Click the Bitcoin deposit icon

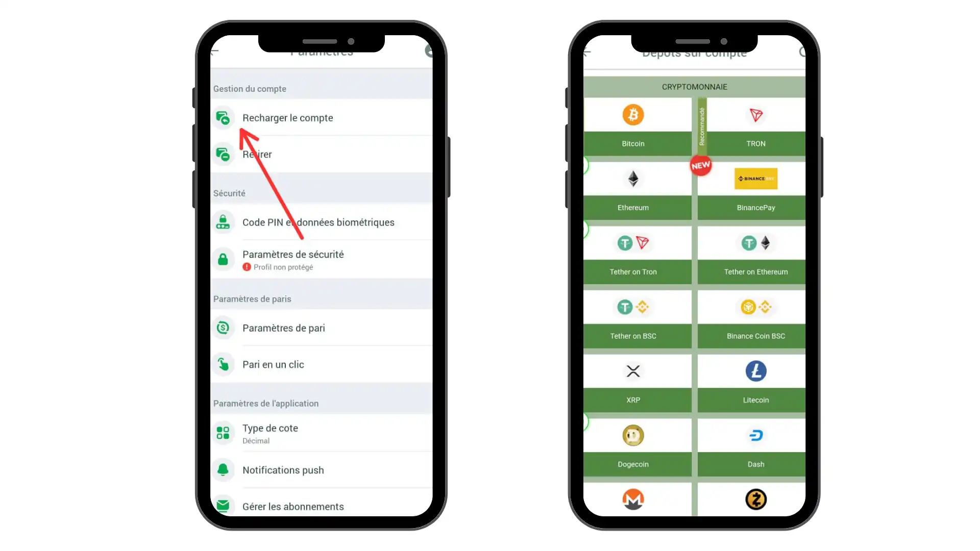tap(633, 114)
